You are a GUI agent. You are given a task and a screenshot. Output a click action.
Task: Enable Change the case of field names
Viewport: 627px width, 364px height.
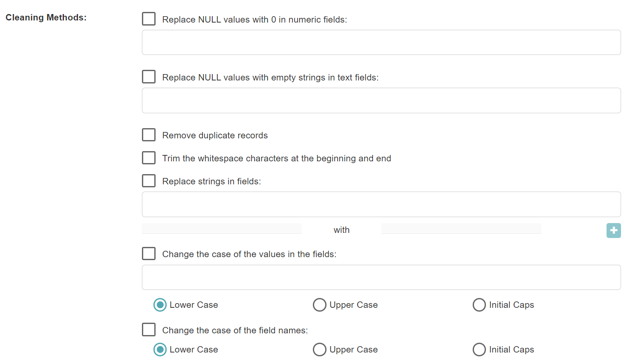click(x=149, y=330)
